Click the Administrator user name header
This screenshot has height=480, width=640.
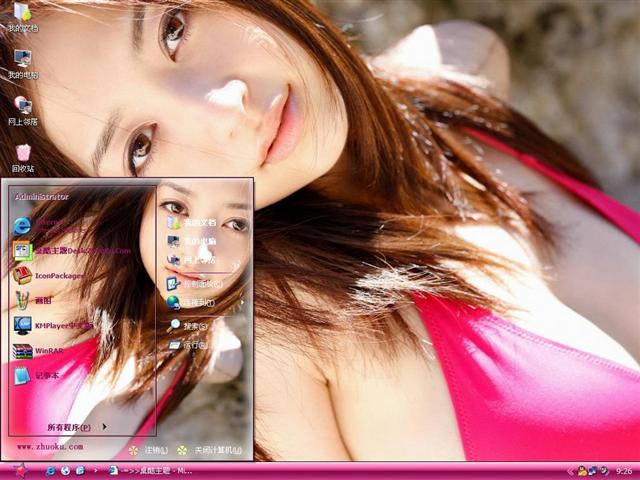click(42, 197)
